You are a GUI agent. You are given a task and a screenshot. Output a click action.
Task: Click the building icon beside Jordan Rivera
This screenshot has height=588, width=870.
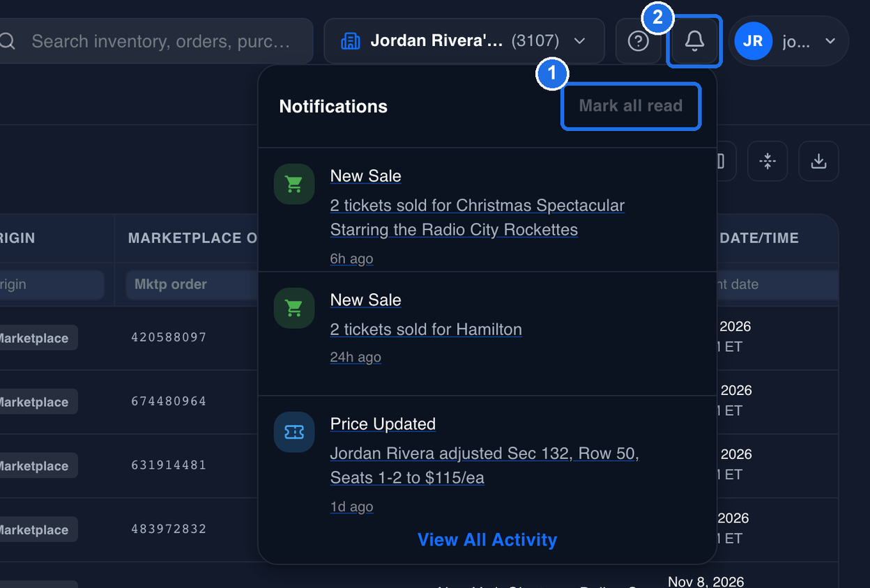coord(350,41)
